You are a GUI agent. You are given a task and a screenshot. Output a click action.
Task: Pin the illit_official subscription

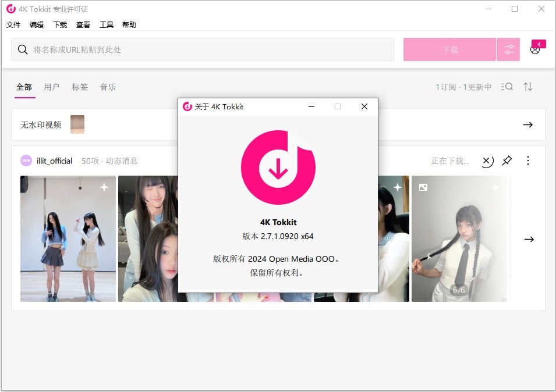click(507, 161)
